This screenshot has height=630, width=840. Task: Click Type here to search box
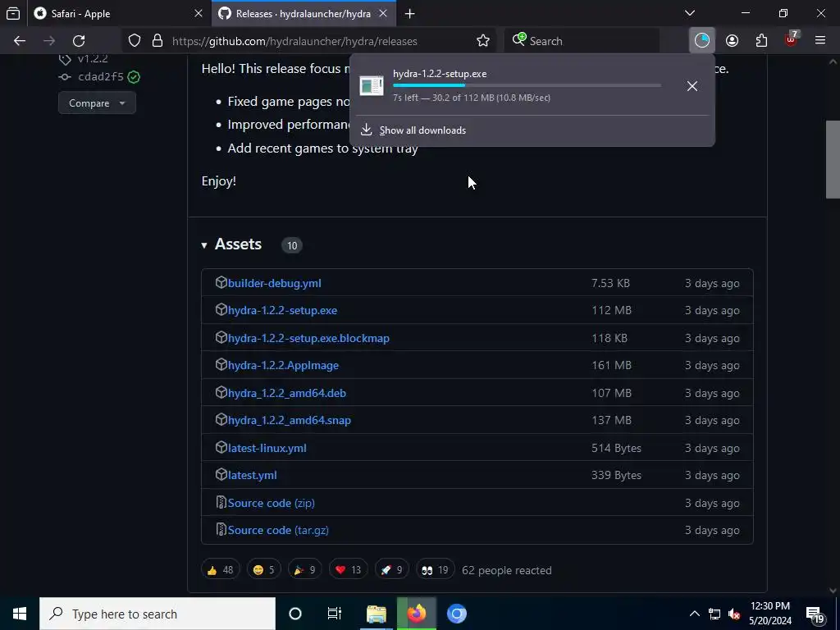pyautogui.click(x=157, y=614)
